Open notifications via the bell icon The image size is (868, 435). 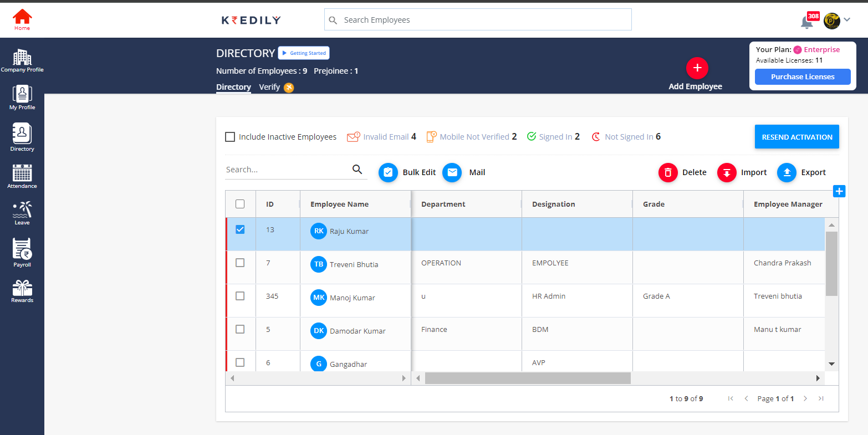click(806, 21)
